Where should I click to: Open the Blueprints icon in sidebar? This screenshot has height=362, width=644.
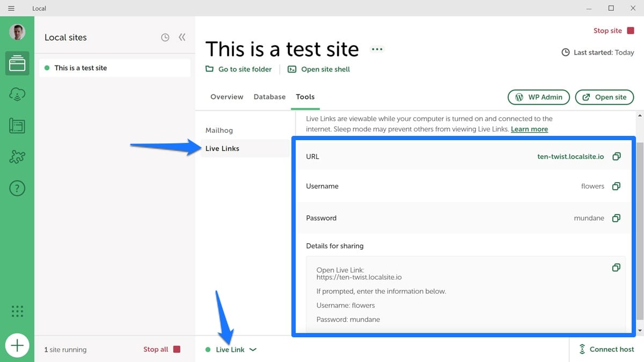(x=17, y=126)
